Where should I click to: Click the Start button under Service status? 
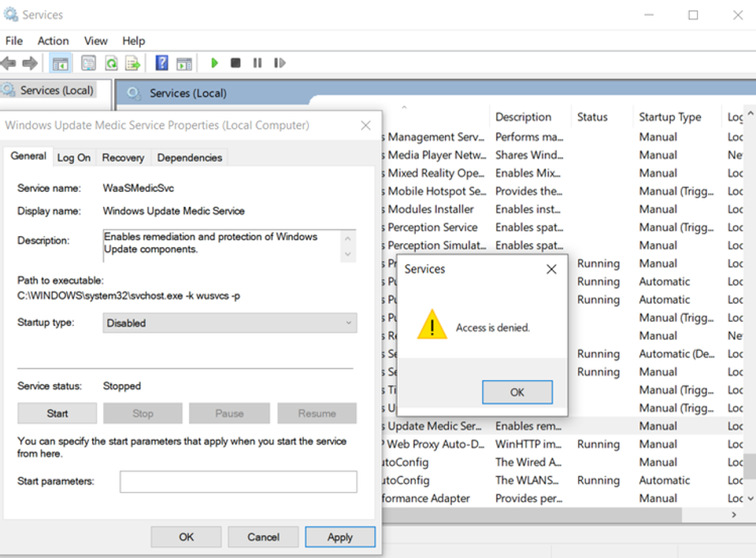click(57, 413)
